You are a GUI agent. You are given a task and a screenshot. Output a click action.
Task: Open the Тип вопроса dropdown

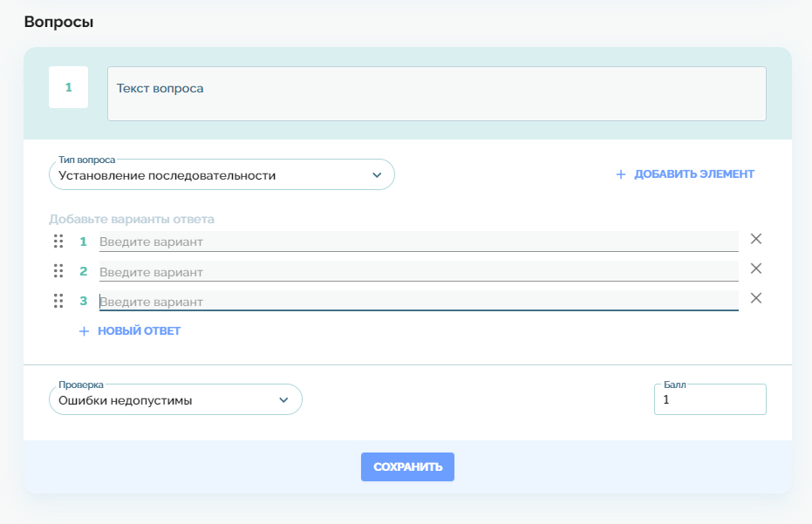[x=222, y=175]
